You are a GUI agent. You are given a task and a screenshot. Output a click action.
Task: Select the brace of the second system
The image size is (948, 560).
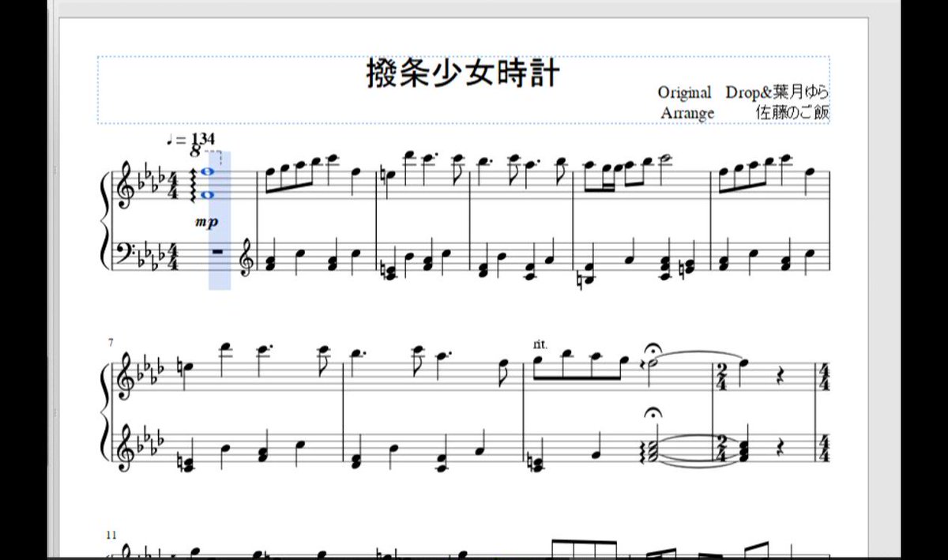click(x=107, y=412)
